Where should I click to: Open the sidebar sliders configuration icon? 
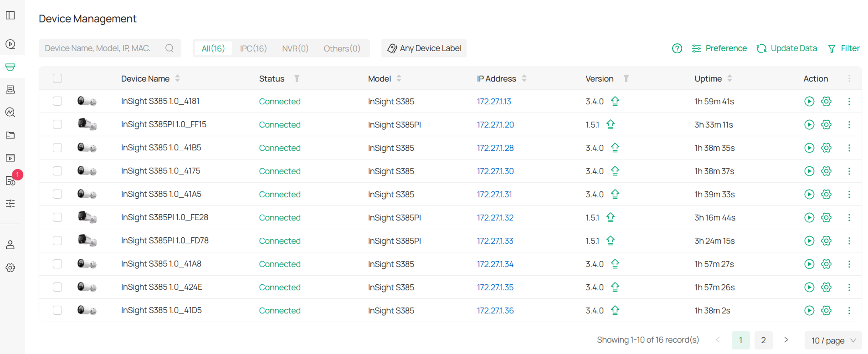coord(10,204)
